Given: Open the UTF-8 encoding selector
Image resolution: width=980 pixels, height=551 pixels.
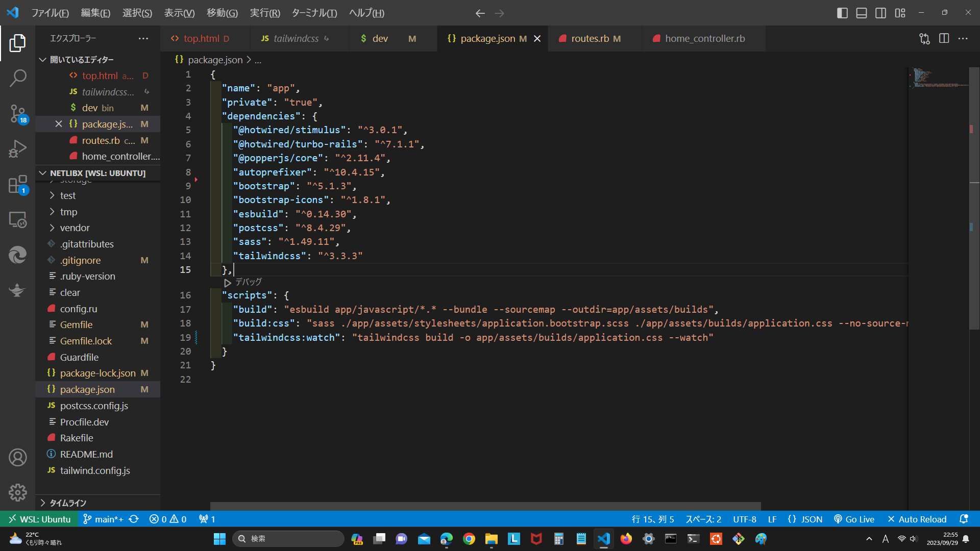Looking at the screenshot, I should (x=745, y=519).
